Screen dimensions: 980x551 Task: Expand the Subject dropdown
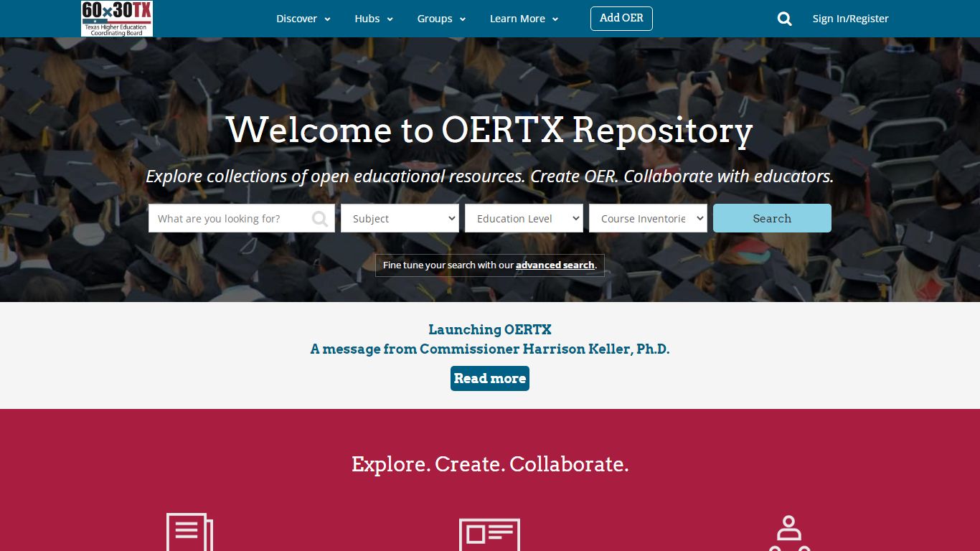[400, 218]
